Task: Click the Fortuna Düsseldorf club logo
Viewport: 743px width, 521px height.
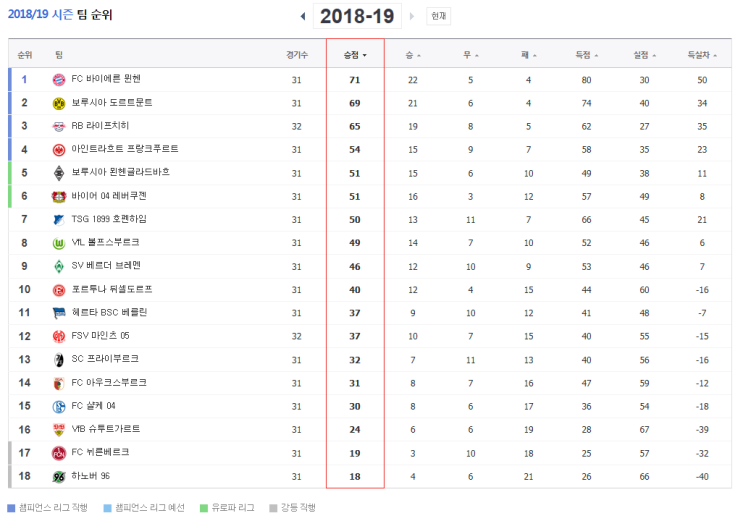Action: 59,290
